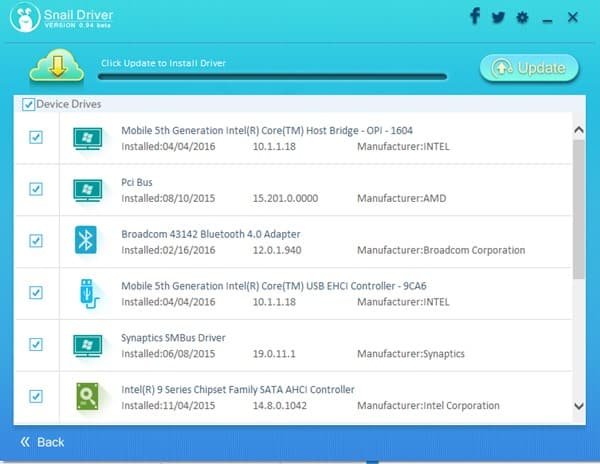Open the Facebook share icon
The width and height of the screenshot is (600, 464).
(x=474, y=17)
